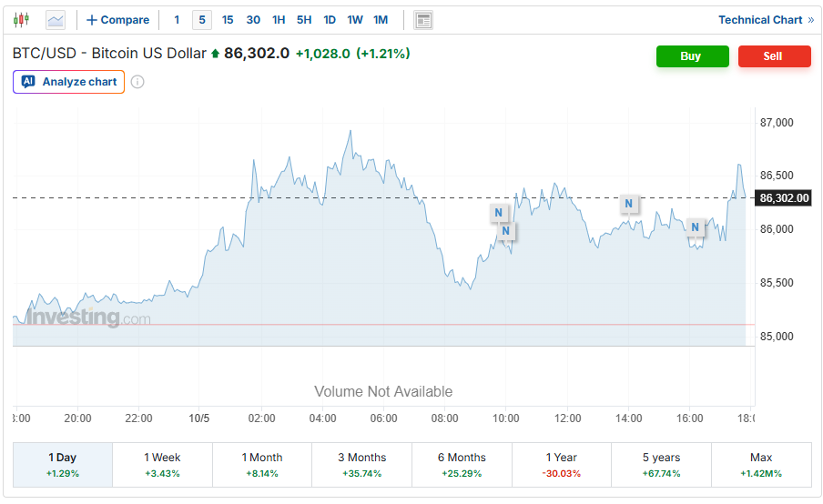This screenshot has height=504, width=823.
Task: Click the Analyze chart info icon
Action: point(137,82)
